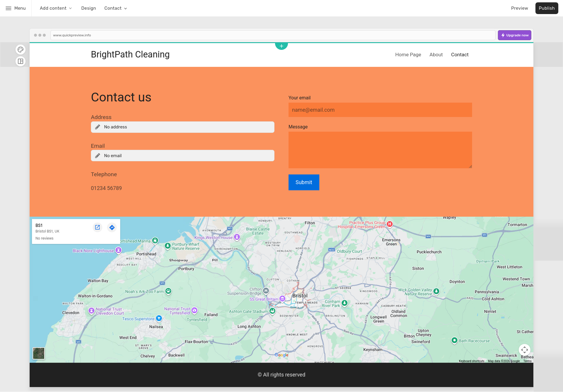Click the www.quickpreview.info address bar
Image resolution: width=563 pixels, height=392 pixels.
point(273,35)
